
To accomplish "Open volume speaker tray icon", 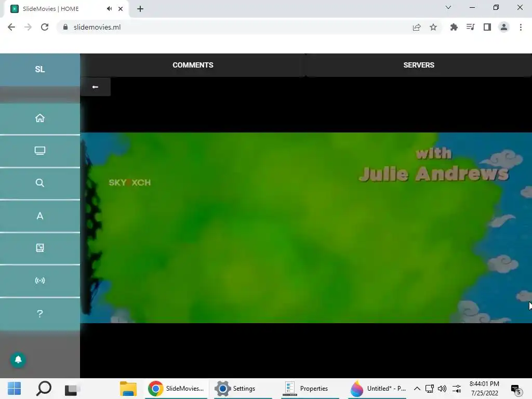I will tap(442, 389).
